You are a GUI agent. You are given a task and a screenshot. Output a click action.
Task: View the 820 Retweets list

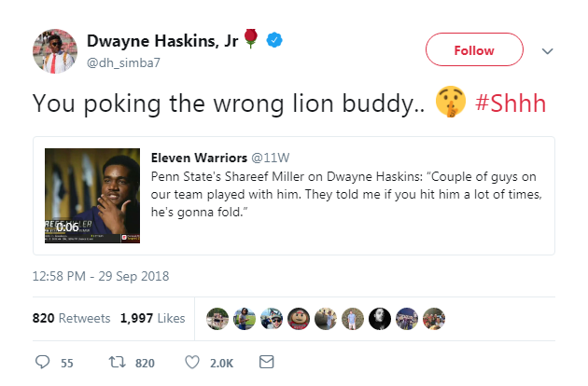point(71,318)
